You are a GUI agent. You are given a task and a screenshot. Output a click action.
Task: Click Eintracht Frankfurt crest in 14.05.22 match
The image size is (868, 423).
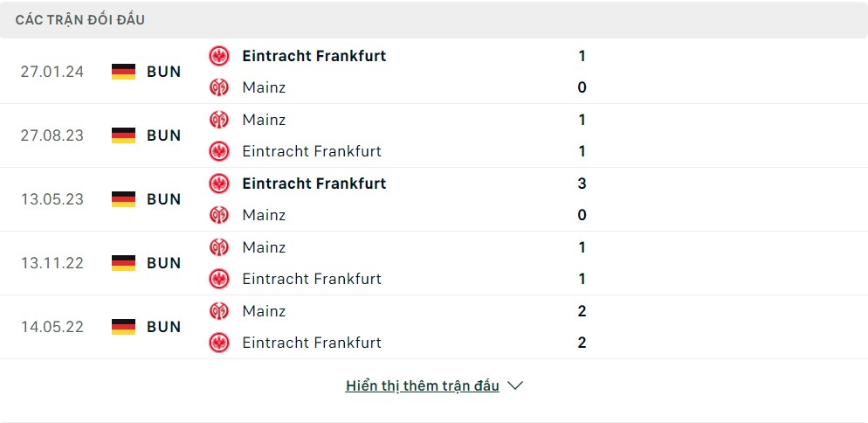pos(219,343)
